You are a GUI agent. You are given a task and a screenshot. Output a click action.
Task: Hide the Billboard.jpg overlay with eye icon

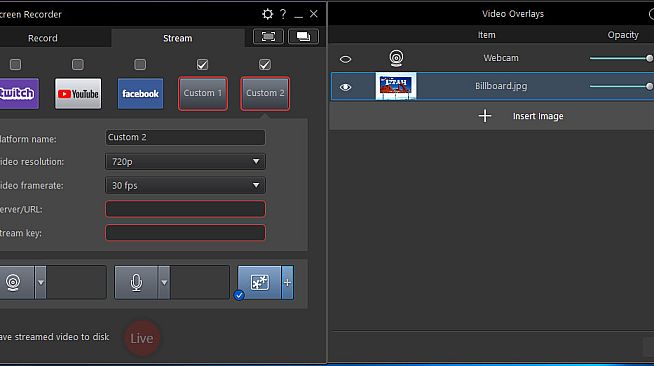[345, 87]
